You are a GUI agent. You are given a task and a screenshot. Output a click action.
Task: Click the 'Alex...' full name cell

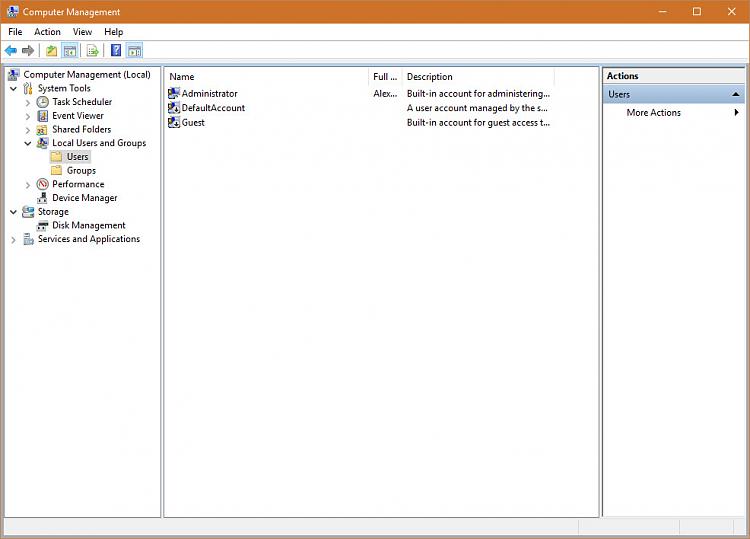385,93
